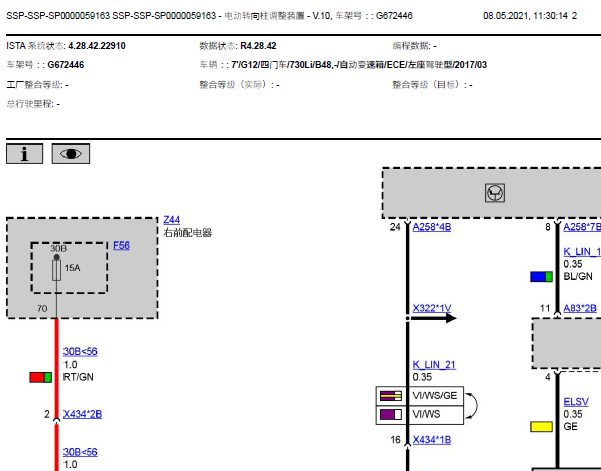
Task: Select the '30B' terminal label
Action: pos(59,249)
